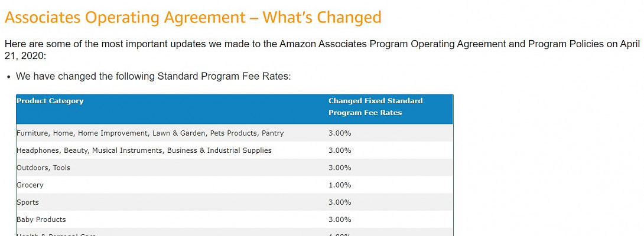Click the "Headphones, Beauty, Musical Instruments" category row

144,150
